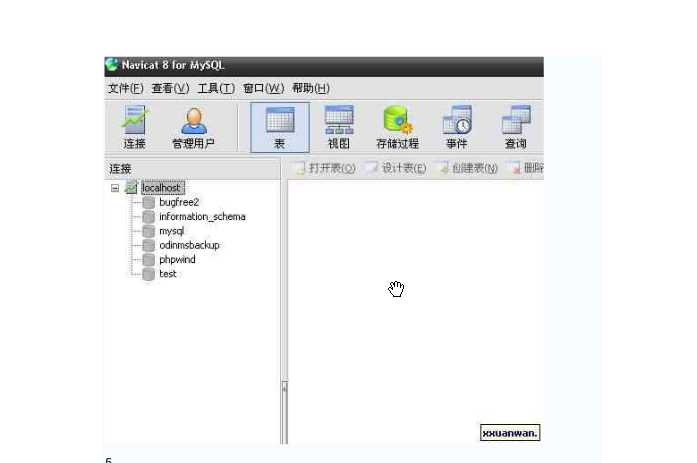Click the Connection (连接) toolbar icon
Viewport: 697px width, 463px height.
point(135,127)
